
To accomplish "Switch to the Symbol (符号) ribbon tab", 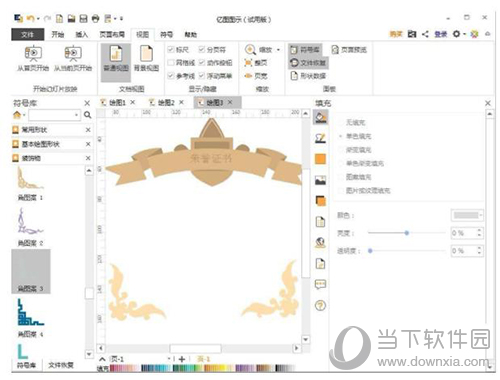I will click(x=166, y=34).
